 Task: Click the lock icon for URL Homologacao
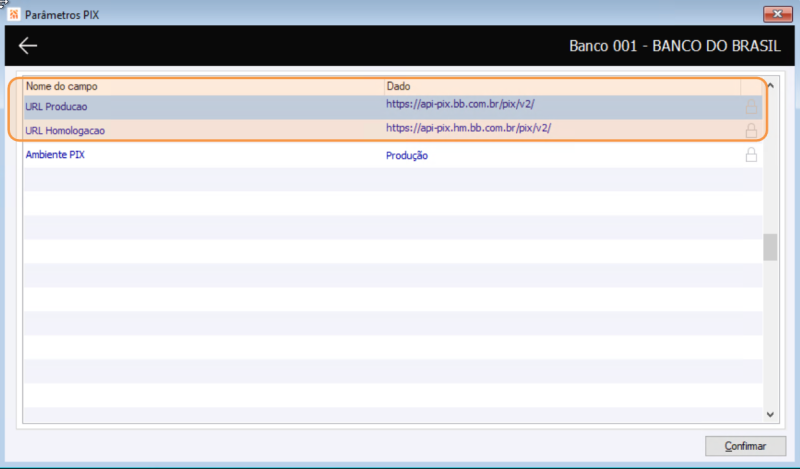point(751,130)
